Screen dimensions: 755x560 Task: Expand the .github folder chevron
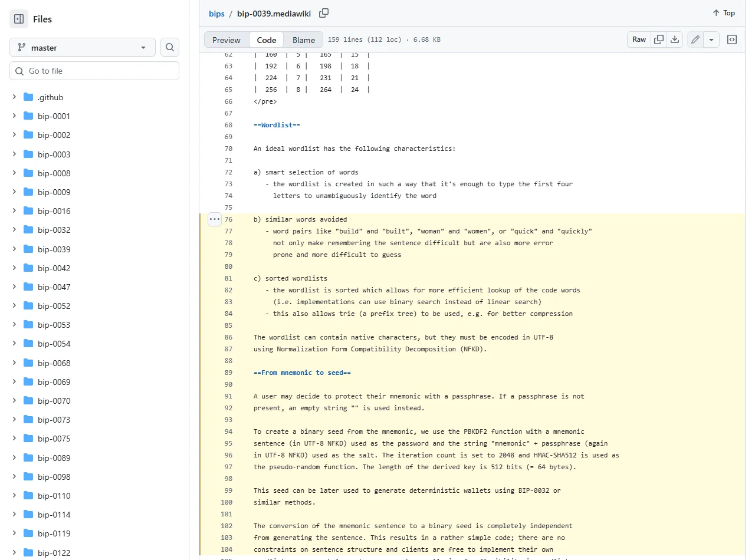[14, 97]
